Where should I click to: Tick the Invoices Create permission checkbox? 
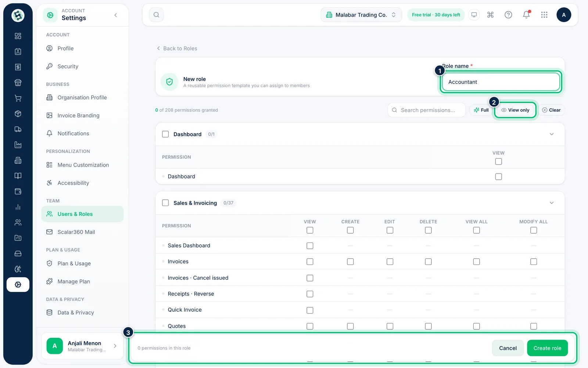[x=350, y=262]
